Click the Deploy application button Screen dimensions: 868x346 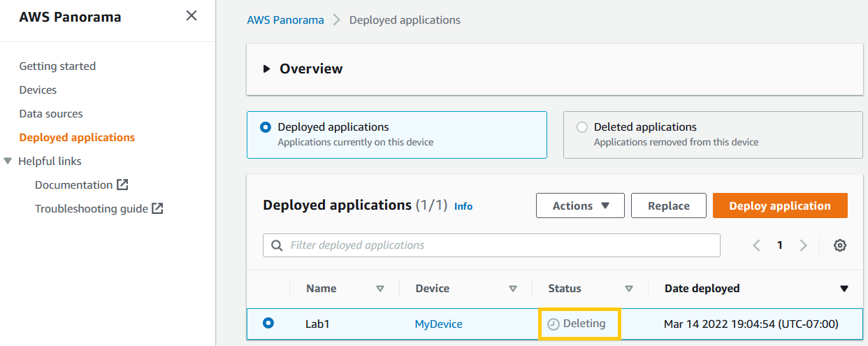pos(780,206)
